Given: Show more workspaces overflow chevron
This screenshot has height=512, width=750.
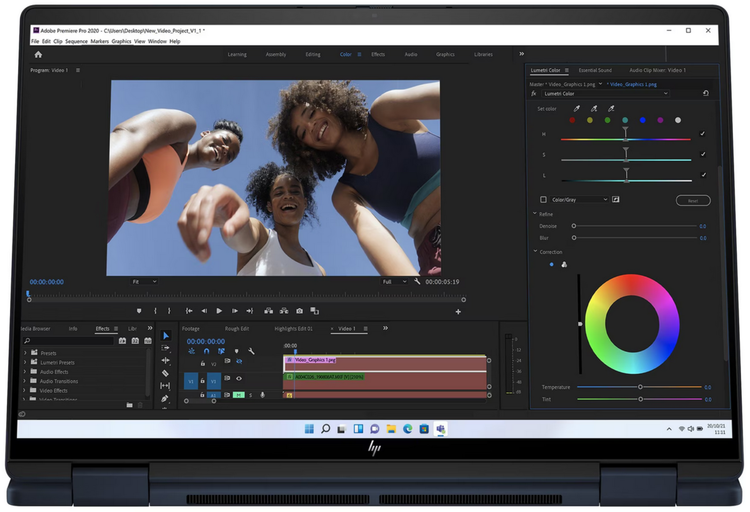Looking at the screenshot, I should coord(522,54).
